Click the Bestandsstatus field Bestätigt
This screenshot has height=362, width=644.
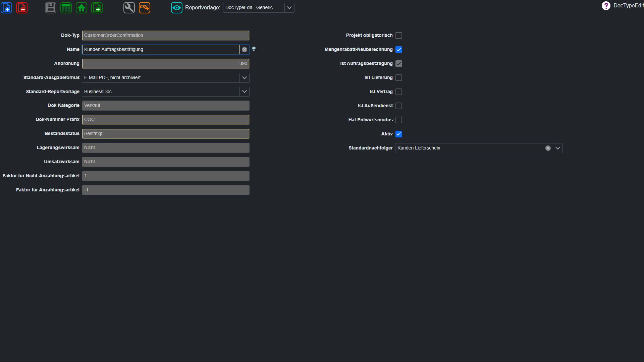click(166, 134)
